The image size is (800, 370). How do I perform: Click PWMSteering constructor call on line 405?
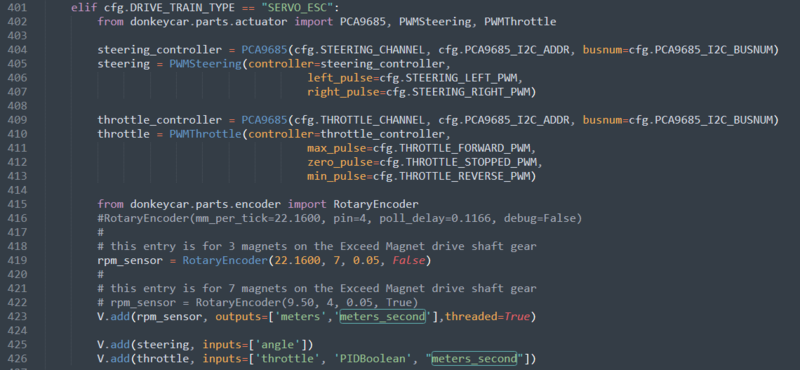[x=206, y=64]
